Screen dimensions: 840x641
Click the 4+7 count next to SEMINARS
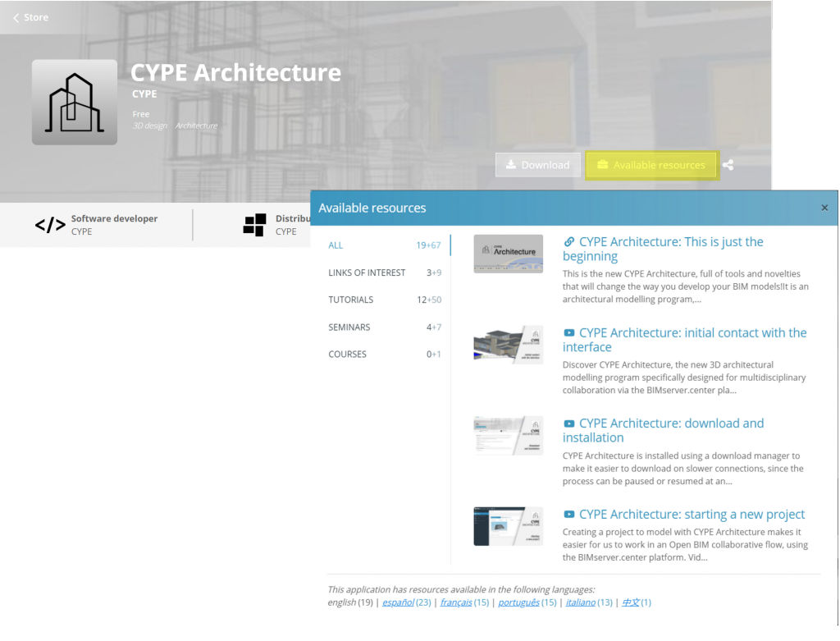coord(434,327)
